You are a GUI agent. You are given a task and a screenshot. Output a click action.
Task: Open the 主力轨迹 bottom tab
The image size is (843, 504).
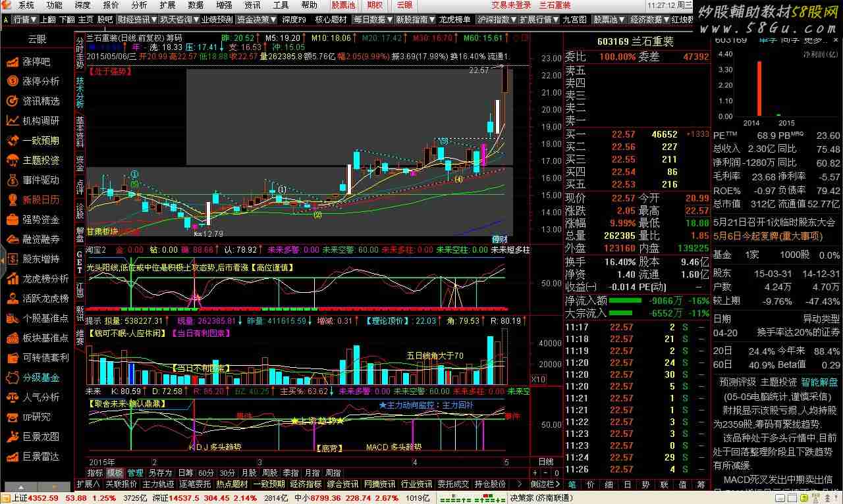[x=159, y=484]
